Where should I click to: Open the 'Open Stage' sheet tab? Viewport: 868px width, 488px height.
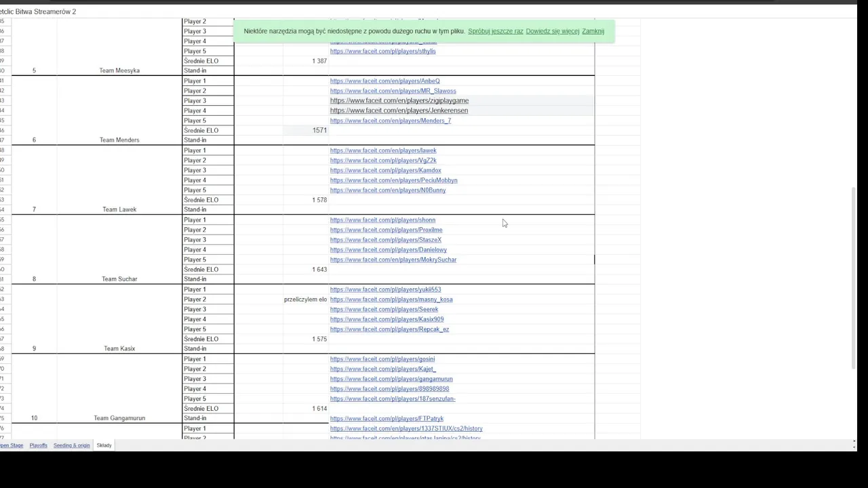tap(11, 445)
